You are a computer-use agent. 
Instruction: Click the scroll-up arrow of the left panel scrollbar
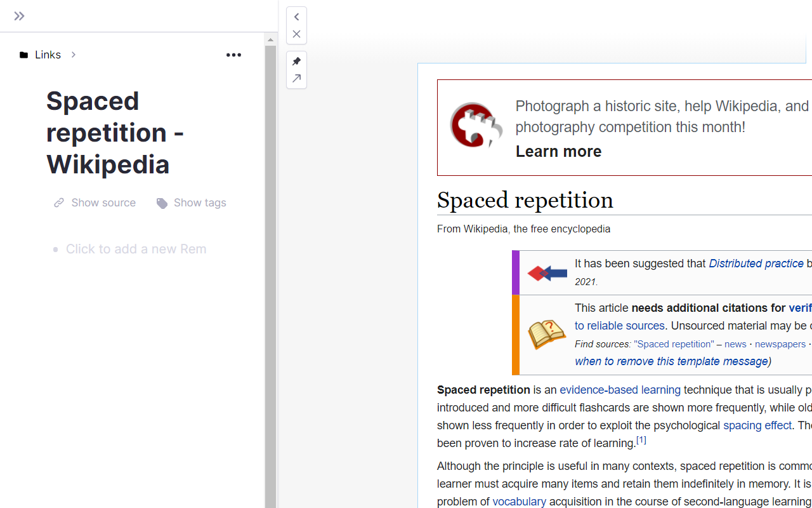(270, 39)
